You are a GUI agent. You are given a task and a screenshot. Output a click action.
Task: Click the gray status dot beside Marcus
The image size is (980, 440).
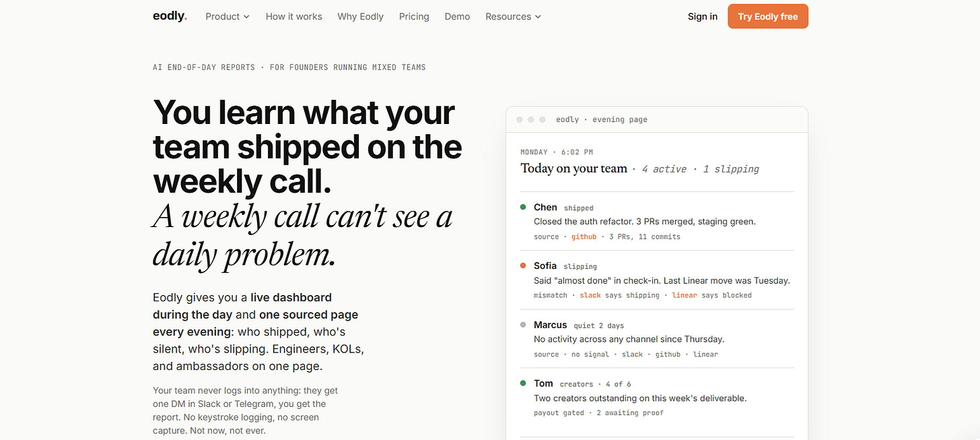[x=523, y=324]
